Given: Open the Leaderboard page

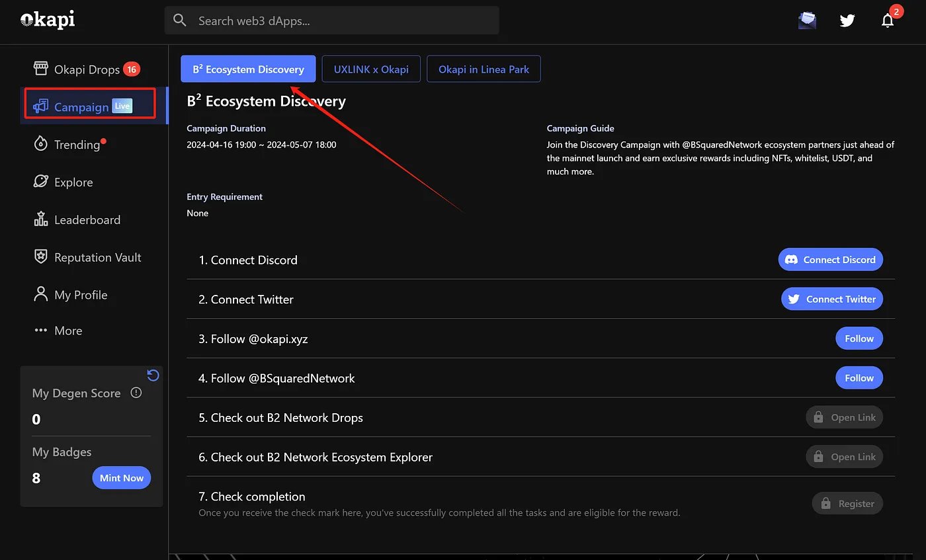Looking at the screenshot, I should coord(87,220).
